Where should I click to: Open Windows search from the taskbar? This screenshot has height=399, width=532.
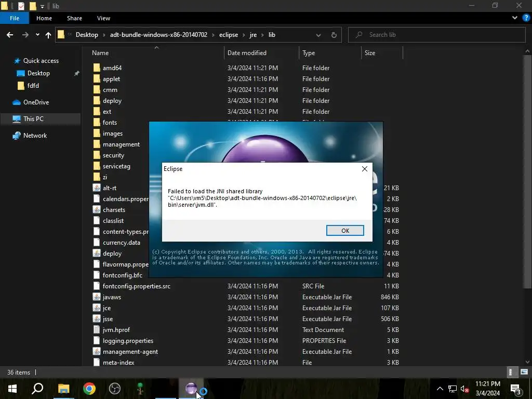[37, 389]
